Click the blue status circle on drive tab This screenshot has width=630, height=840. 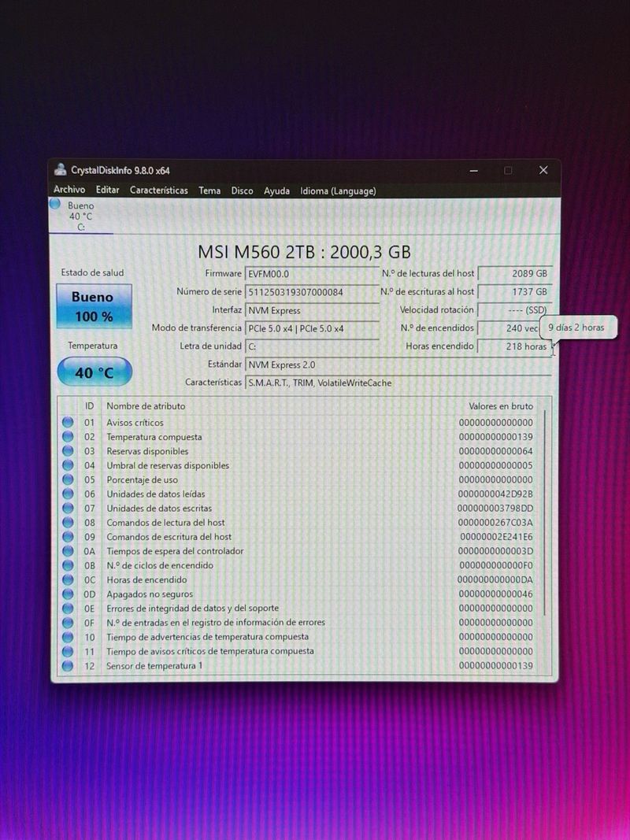pyautogui.click(x=54, y=204)
